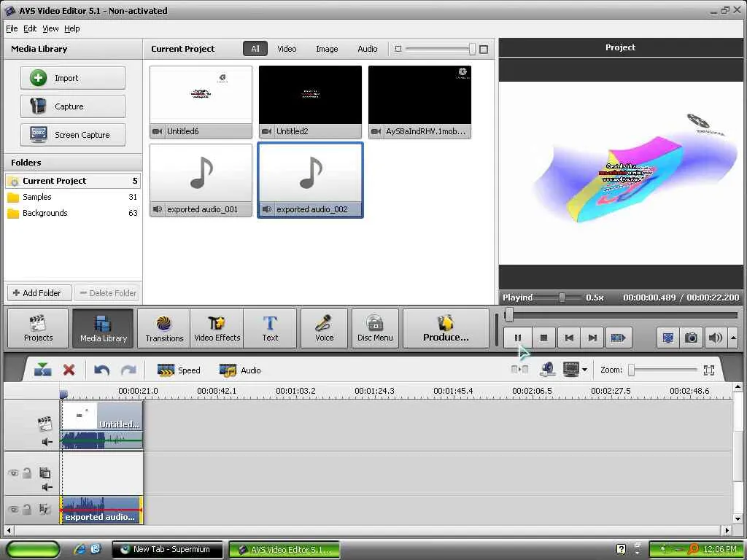The height and width of the screenshot is (560, 747).
Task: Filter library by Image tab
Action: tap(327, 49)
